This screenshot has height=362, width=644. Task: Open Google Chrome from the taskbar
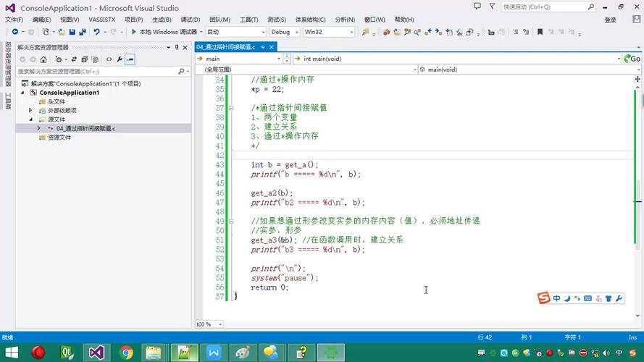(x=126, y=353)
